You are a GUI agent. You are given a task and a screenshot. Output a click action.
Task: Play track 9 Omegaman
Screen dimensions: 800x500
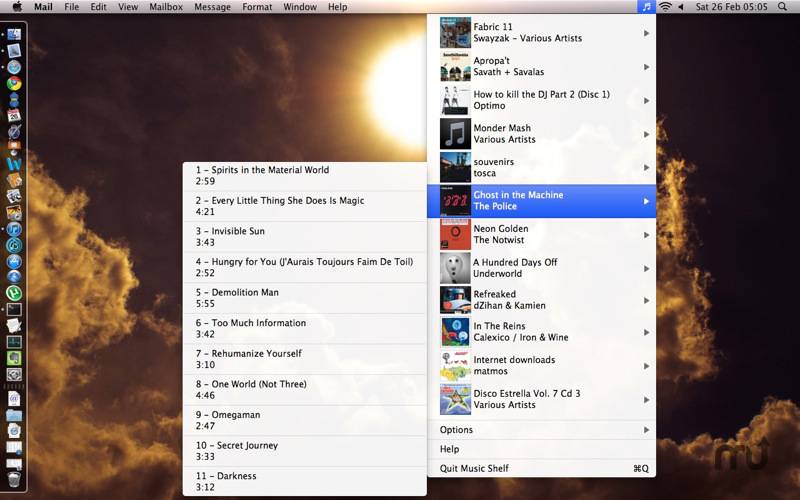305,420
